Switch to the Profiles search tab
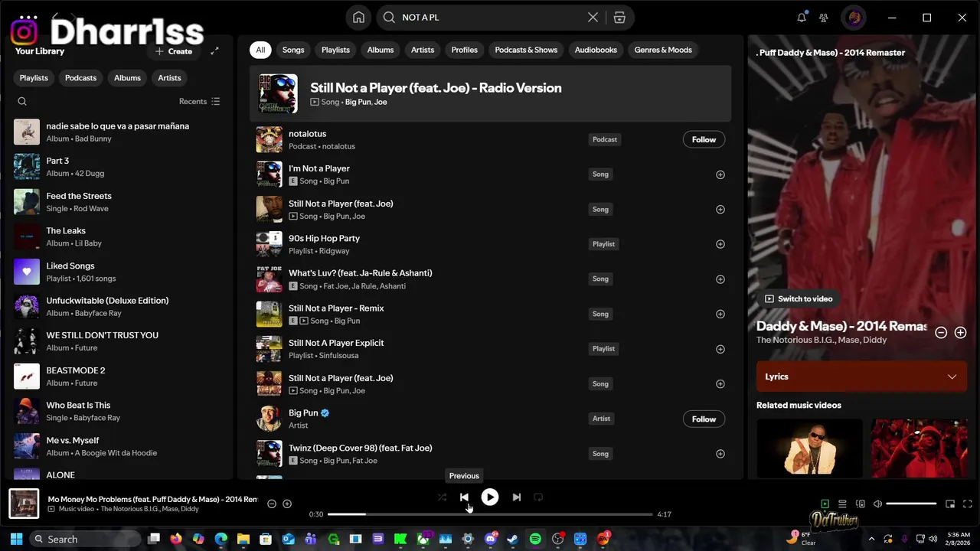Viewport: 980px width, 551px height. (464, 50)
